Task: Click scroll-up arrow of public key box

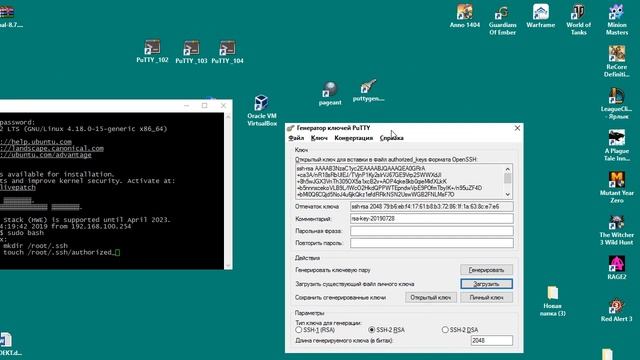Action: coord(507,169)
